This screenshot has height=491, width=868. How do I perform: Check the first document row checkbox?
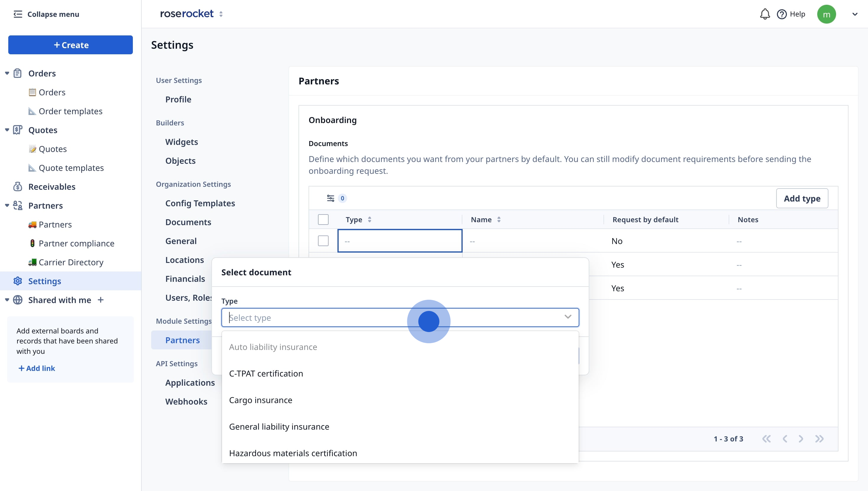[323, 241]
